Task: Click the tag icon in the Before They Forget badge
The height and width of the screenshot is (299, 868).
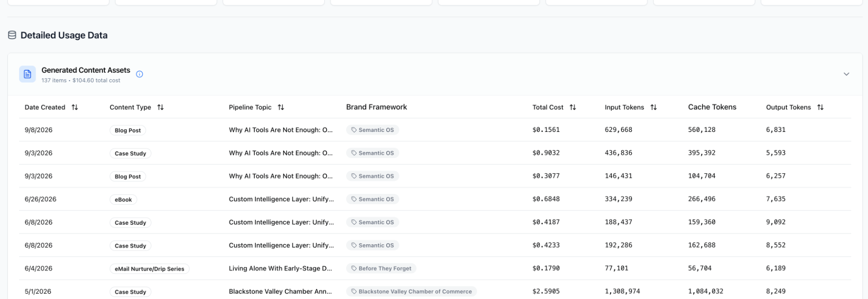Action: point(354,268)
